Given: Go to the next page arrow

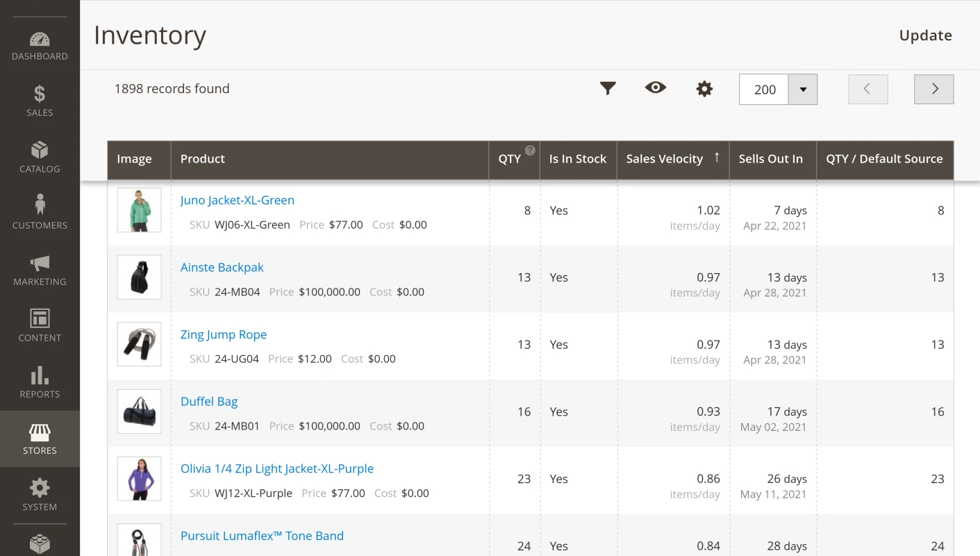Looking at the screenshot, I should coord(933,89).
